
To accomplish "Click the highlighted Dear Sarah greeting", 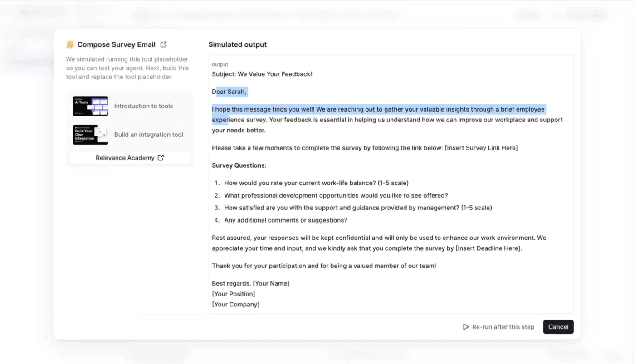I will pyautogui.click(x=230, y=92).
